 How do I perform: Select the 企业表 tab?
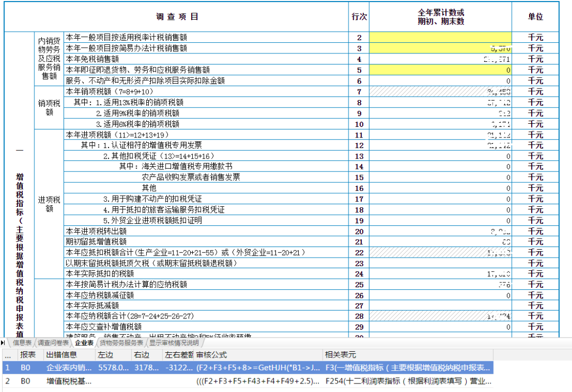click(85, 343)
